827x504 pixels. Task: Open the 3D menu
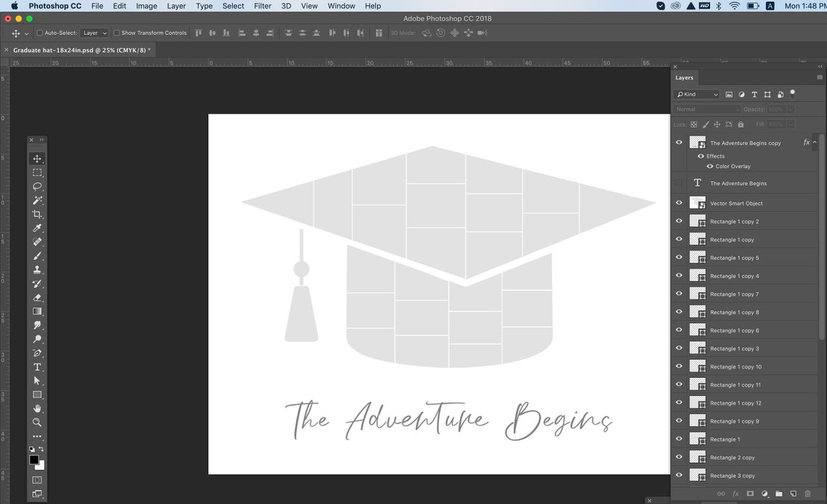pyautogui.click(x=286, y=6)
